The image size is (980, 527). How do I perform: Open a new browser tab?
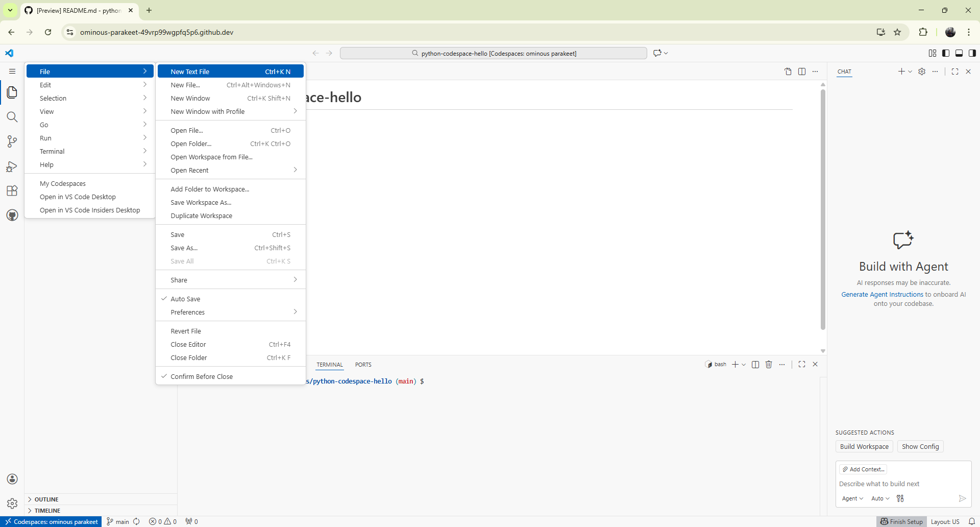pos(149,10)
